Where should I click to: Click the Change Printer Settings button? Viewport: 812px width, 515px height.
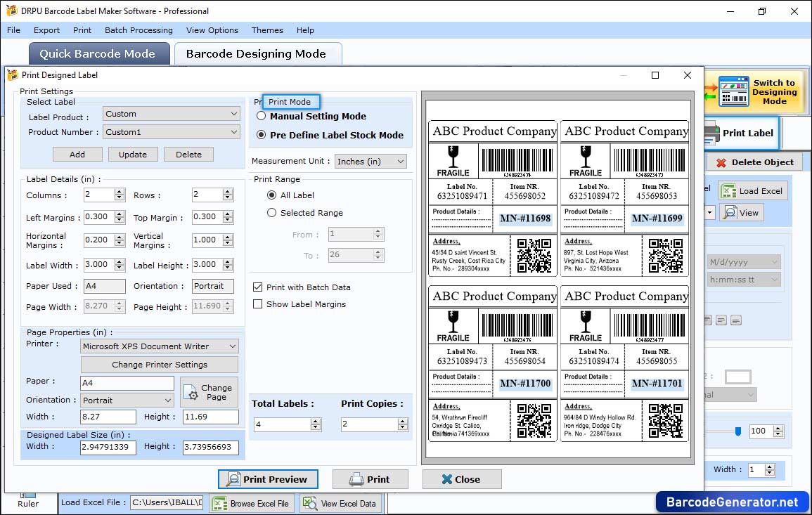pos(160,365)
